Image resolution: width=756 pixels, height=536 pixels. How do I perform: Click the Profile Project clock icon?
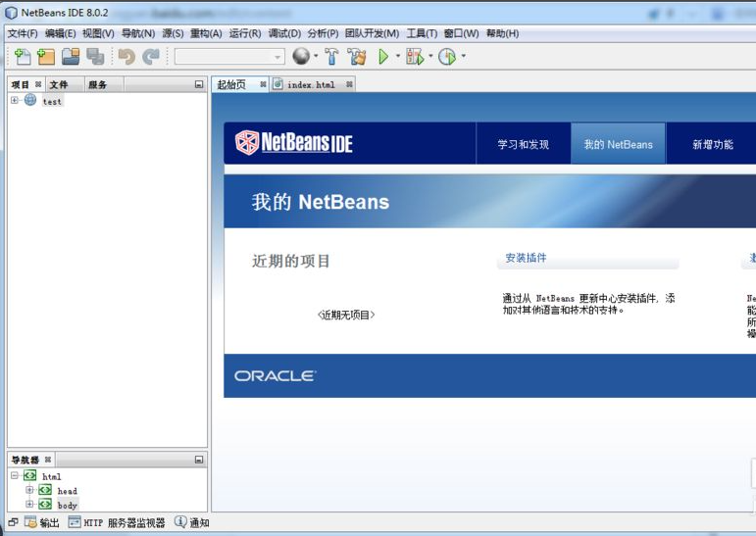447,57
